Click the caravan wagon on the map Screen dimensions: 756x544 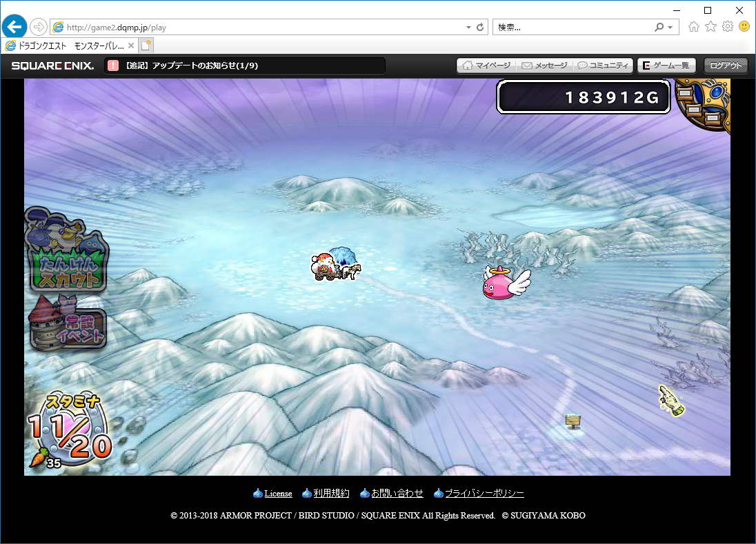click(x=335, y=265)
